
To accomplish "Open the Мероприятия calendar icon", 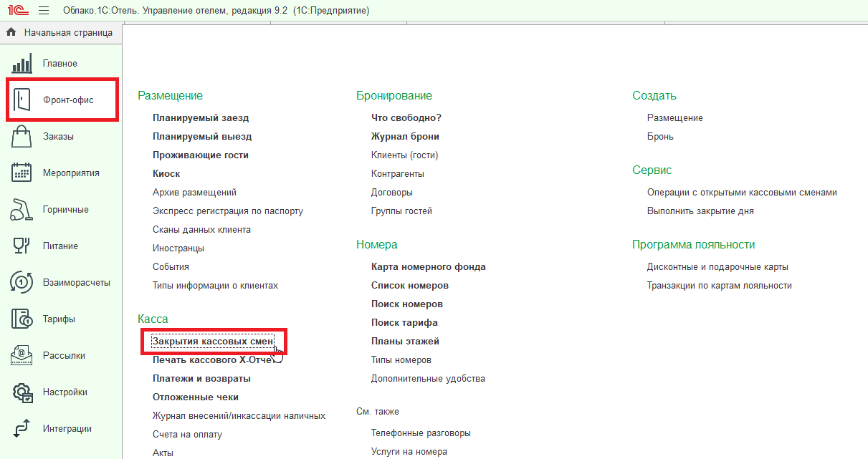I will (22, 173).
